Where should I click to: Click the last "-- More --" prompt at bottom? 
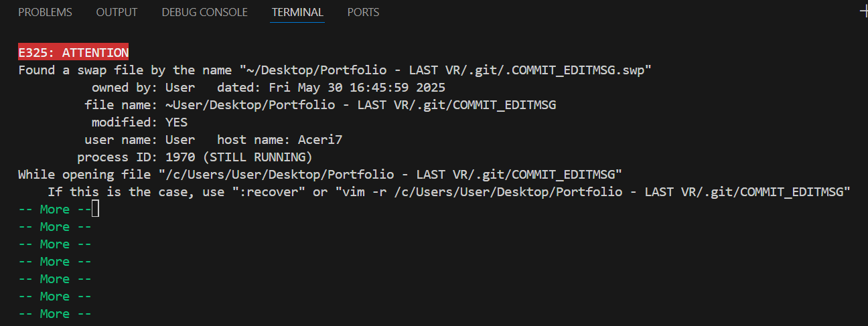(55, 314)
